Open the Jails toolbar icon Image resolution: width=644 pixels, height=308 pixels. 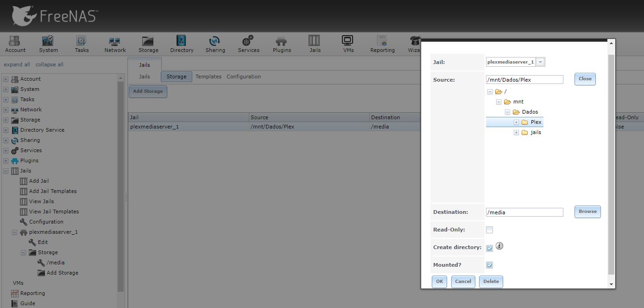315,44
